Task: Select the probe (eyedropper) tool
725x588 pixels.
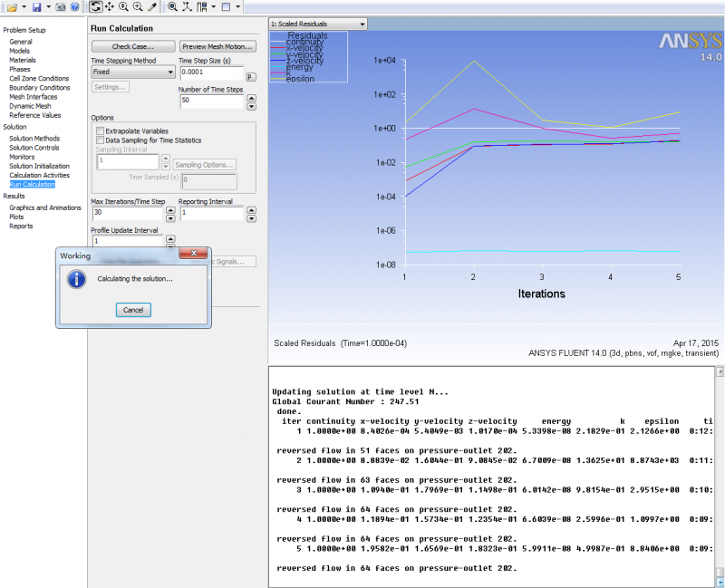Action: (152, 6)
